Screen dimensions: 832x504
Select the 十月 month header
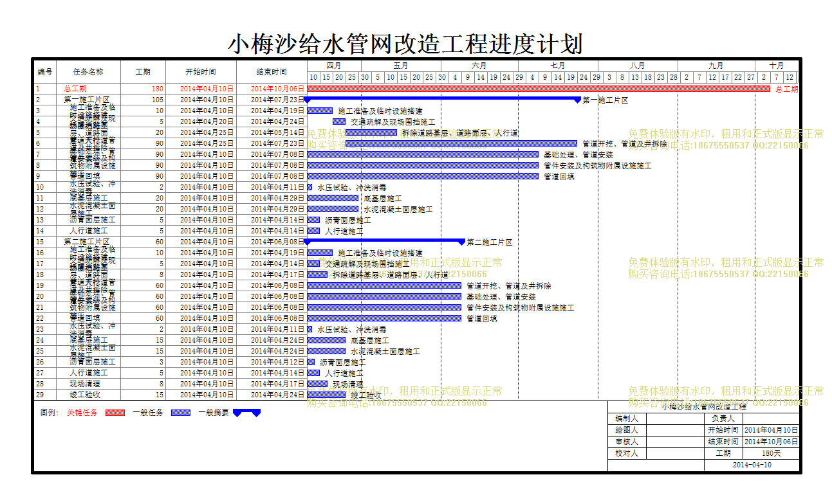pos(777,66)
